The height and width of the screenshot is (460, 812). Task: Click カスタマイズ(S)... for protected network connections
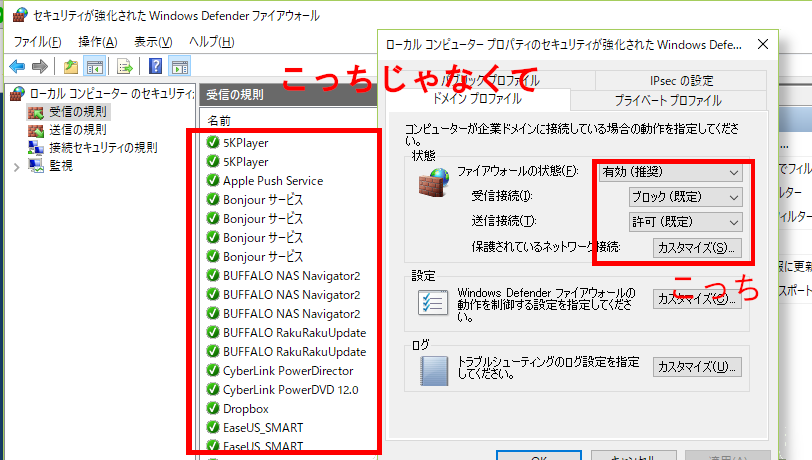click(697, 248)
